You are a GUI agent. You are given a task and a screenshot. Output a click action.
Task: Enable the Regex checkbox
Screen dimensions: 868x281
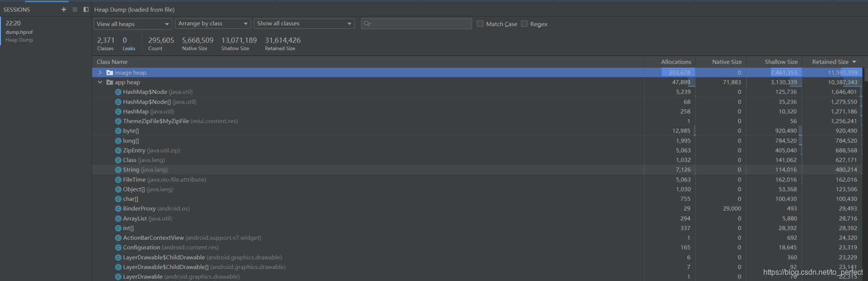pyautogui.click(x=524, y=24)
